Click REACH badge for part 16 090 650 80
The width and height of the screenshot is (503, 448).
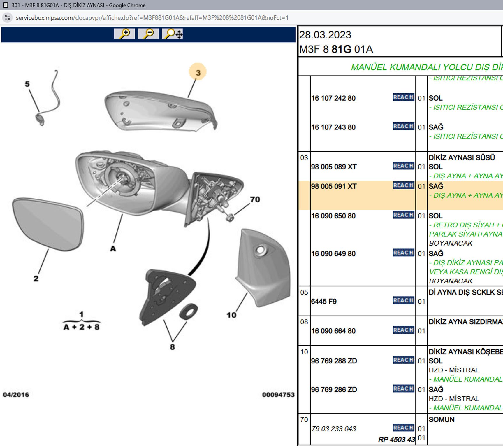pyautogui.click(x=403, y=215)
